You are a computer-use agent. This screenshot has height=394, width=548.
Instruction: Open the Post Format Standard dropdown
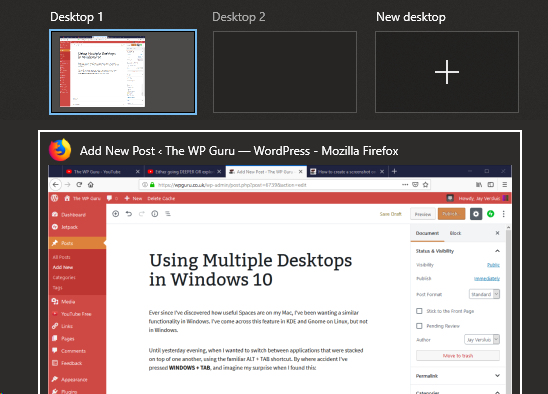click(484, 294)
